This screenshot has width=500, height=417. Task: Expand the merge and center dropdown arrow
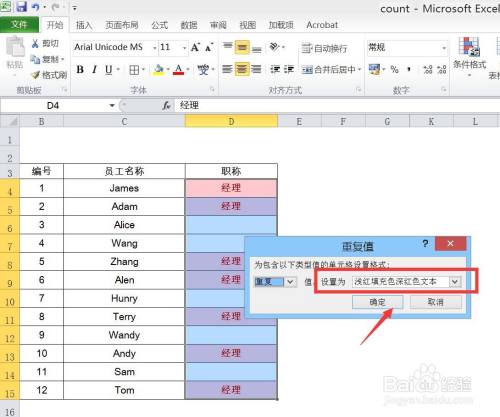[359, 69]
